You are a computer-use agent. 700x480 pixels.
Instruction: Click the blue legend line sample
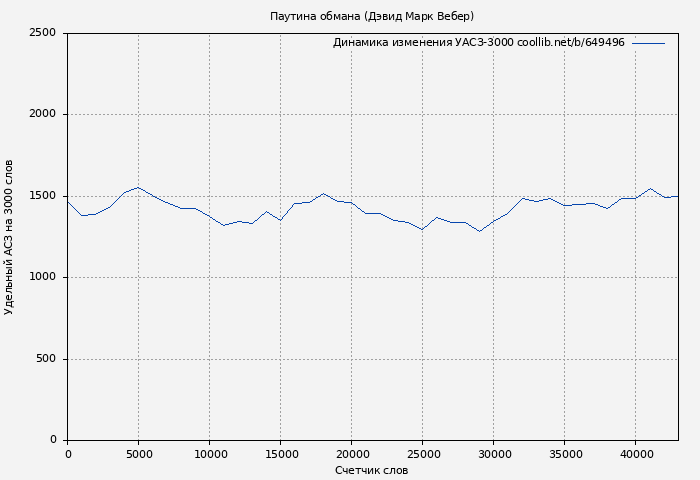point(648,43)
